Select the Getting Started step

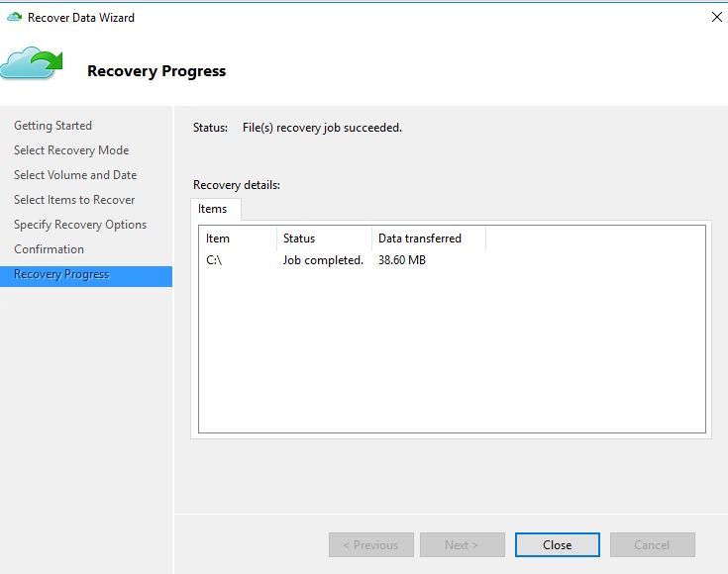52,126
